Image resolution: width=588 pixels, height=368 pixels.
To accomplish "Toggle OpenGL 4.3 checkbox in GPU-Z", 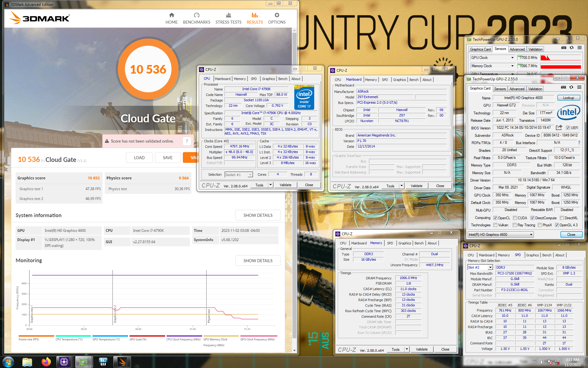I will tap(557, 225).
